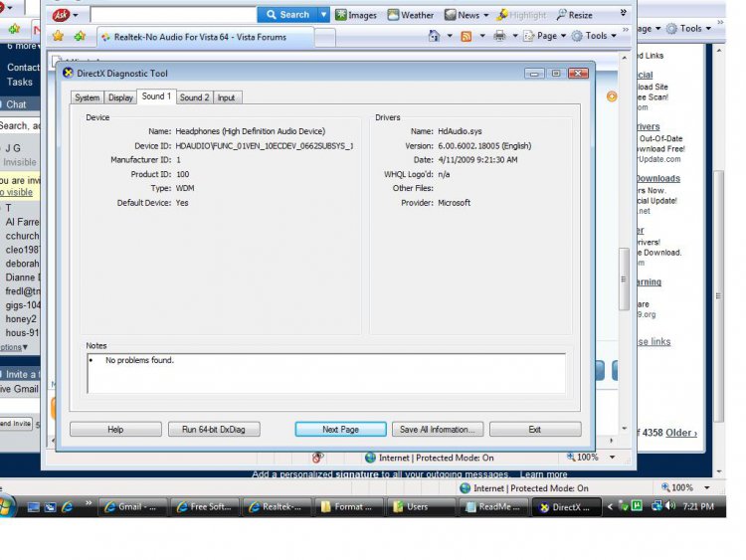This screenshot has width=746, height=560.
Task: Click the Exit button in DxDiag
Action: tap(535, 429)
